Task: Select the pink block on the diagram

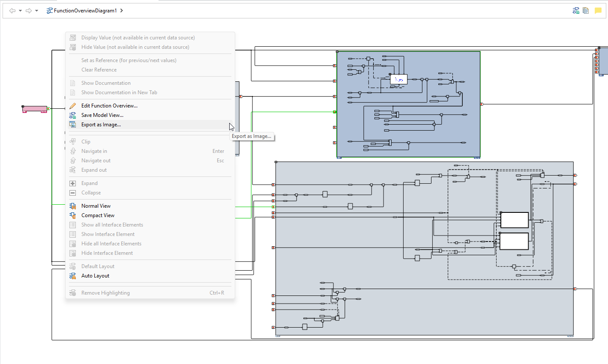Action: coord(34,109)
